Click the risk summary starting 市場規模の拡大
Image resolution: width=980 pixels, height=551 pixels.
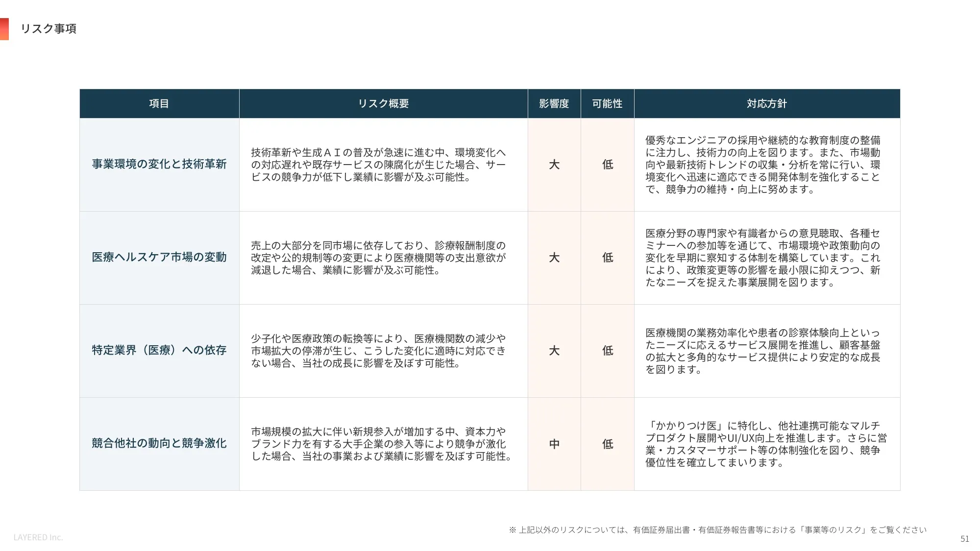click(x=382, y=444)
